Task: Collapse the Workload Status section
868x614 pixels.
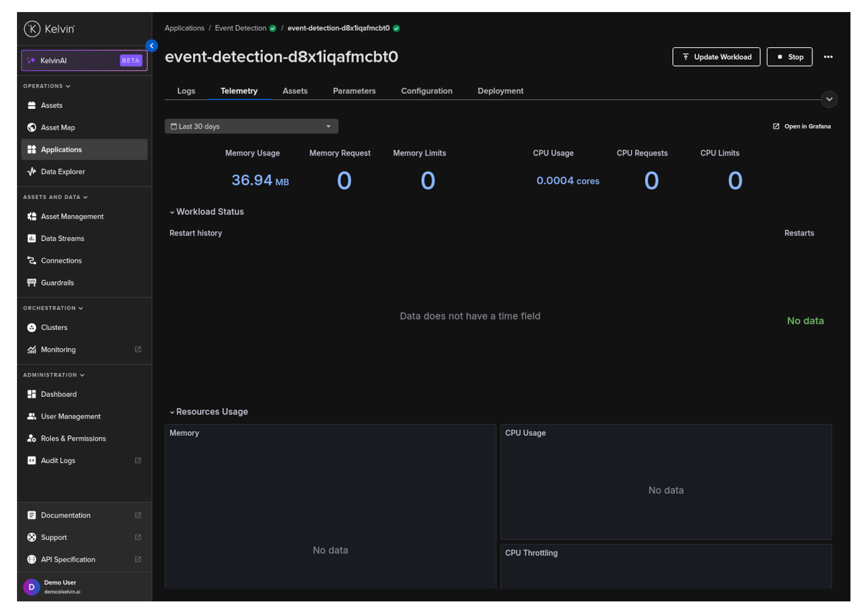Action: (206, 212)
